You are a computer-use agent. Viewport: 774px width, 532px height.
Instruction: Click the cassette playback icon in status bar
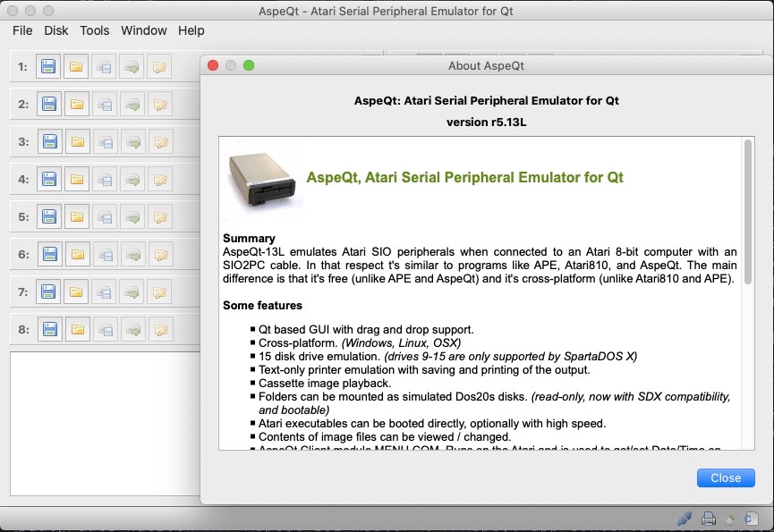(x=729, y=519)
